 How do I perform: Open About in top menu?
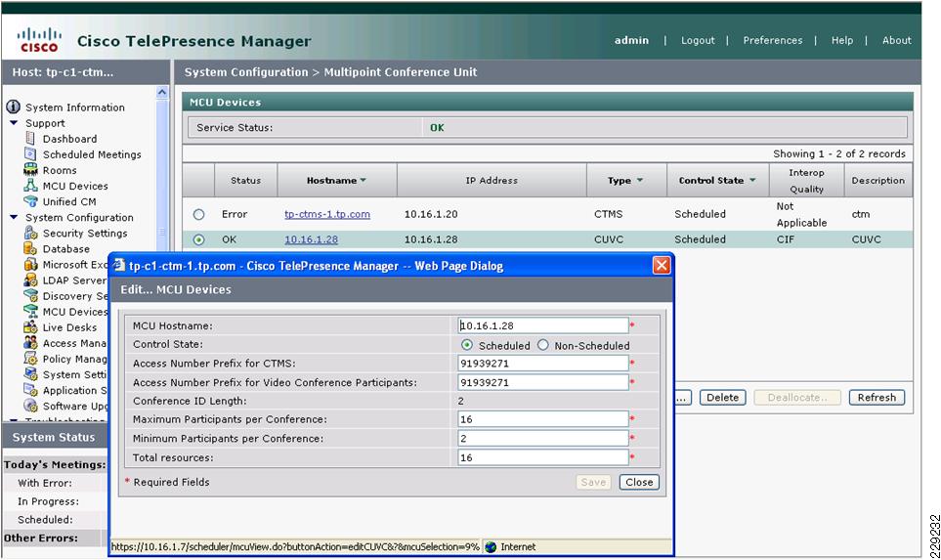tap(897, 40)
